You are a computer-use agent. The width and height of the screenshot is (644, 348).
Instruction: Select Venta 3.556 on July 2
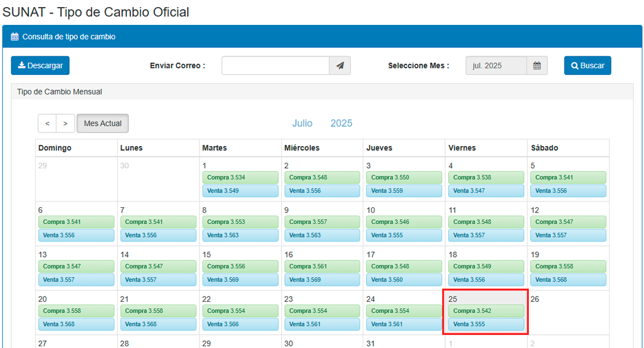[x=322, y=191]
